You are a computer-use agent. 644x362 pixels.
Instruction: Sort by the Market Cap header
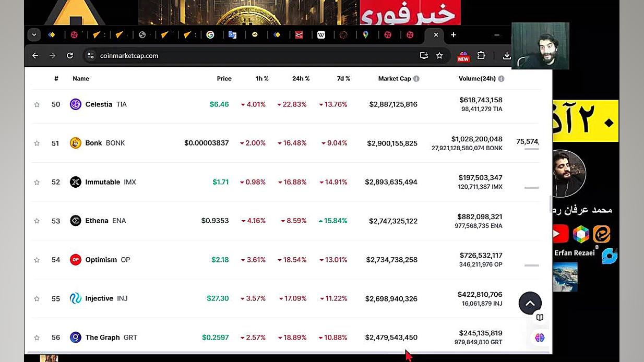click(x=395, y=79)
